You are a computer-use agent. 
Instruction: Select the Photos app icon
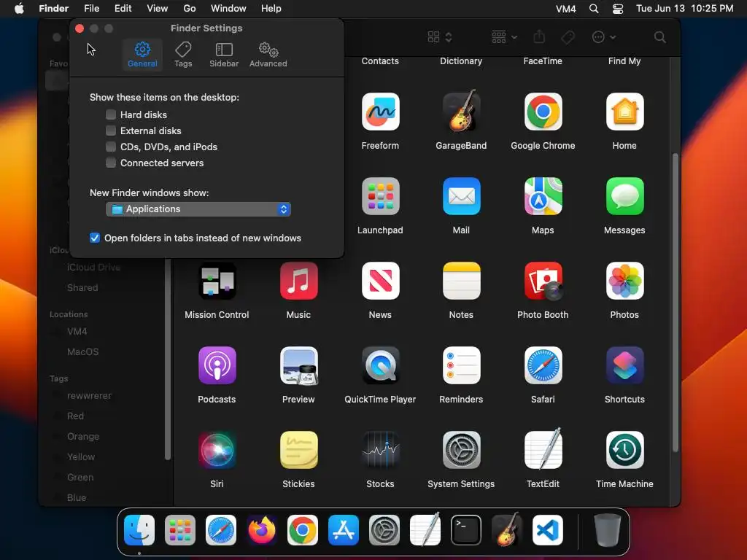click(x=624, y=281)
